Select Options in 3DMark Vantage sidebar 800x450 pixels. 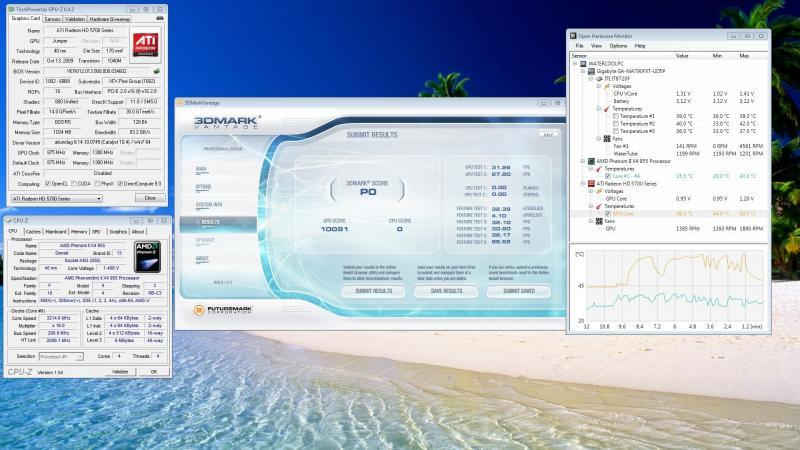point(203,187)
